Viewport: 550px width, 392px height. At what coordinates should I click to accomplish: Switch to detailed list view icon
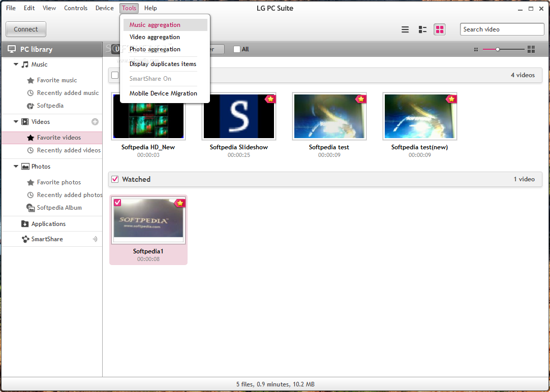pos(422,29)
